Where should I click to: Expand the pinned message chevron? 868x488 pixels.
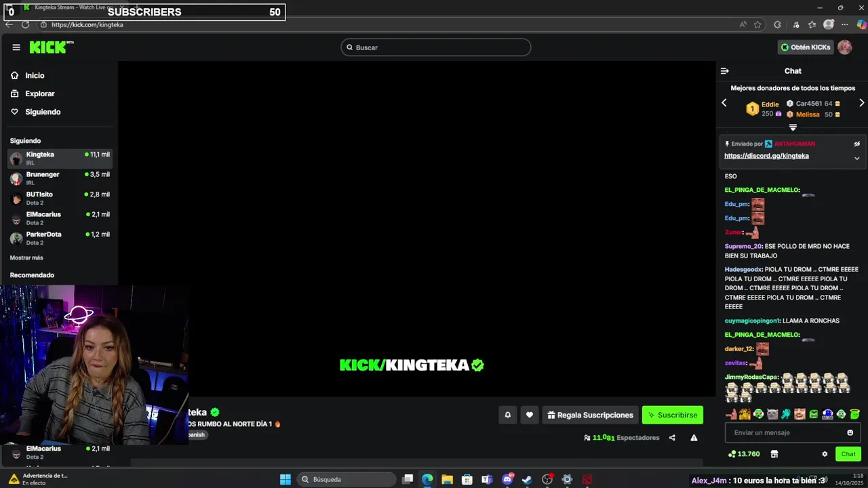coord(856,158)
